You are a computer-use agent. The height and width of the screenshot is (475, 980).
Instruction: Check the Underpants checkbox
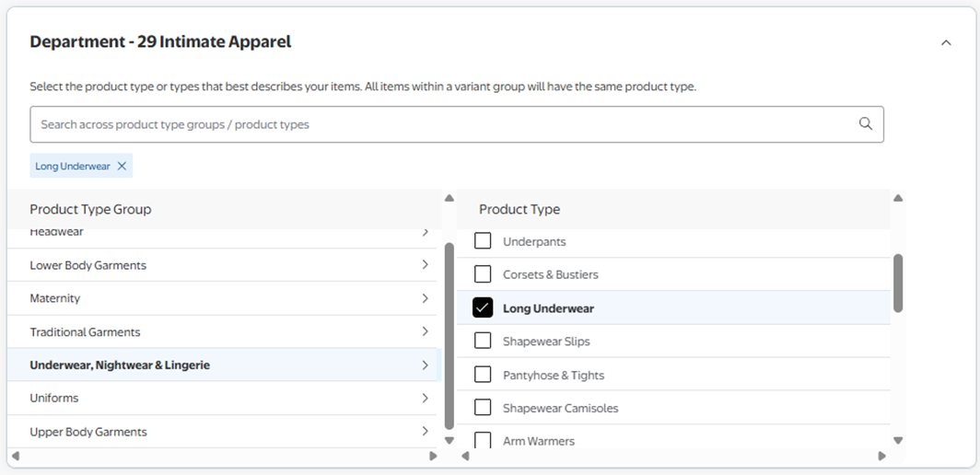click(x=483, y=241)
